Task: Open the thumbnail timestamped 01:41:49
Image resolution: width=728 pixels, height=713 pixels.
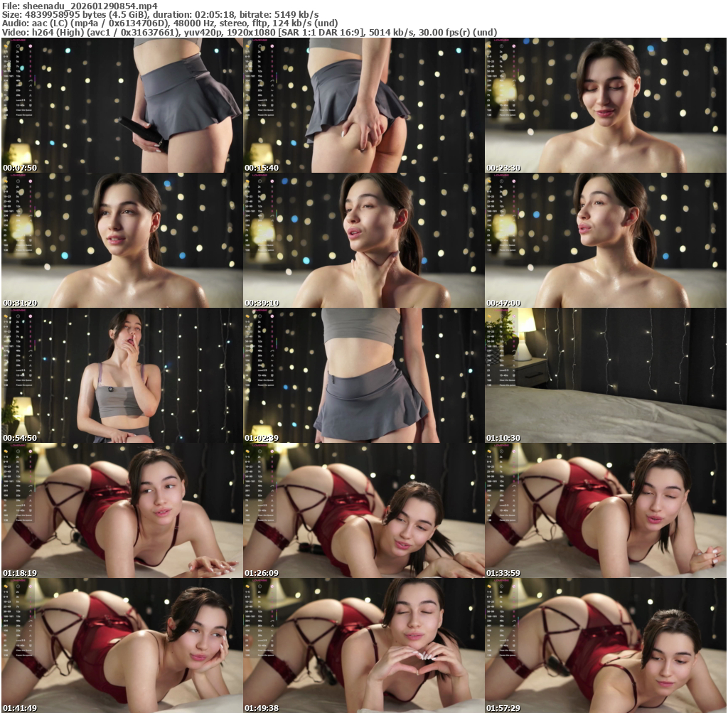Action: click(122, 645)
